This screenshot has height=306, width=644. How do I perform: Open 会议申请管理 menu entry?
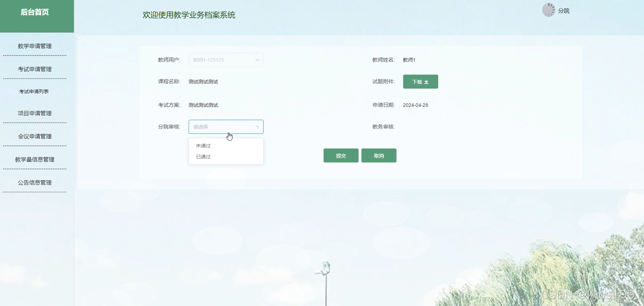[x=35, y=136]
